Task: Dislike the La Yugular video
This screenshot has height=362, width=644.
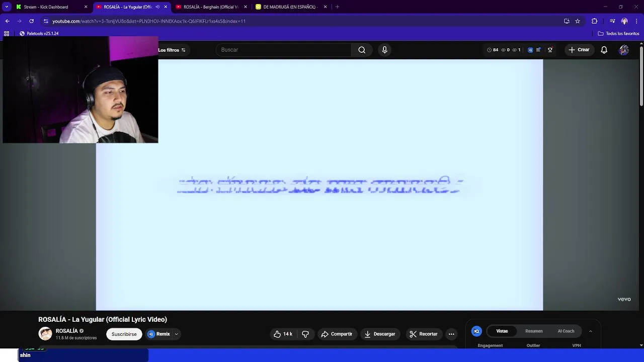Action: tap(305, 334)
